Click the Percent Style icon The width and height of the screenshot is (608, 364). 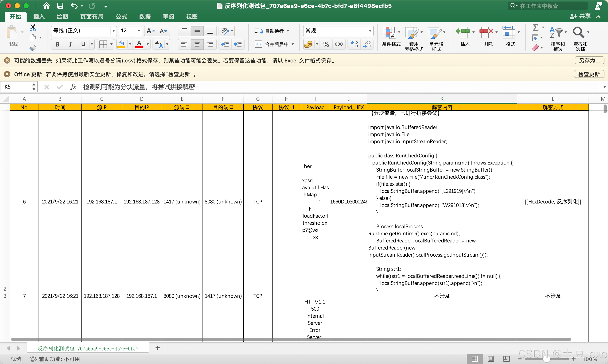(x=326, y=45)
